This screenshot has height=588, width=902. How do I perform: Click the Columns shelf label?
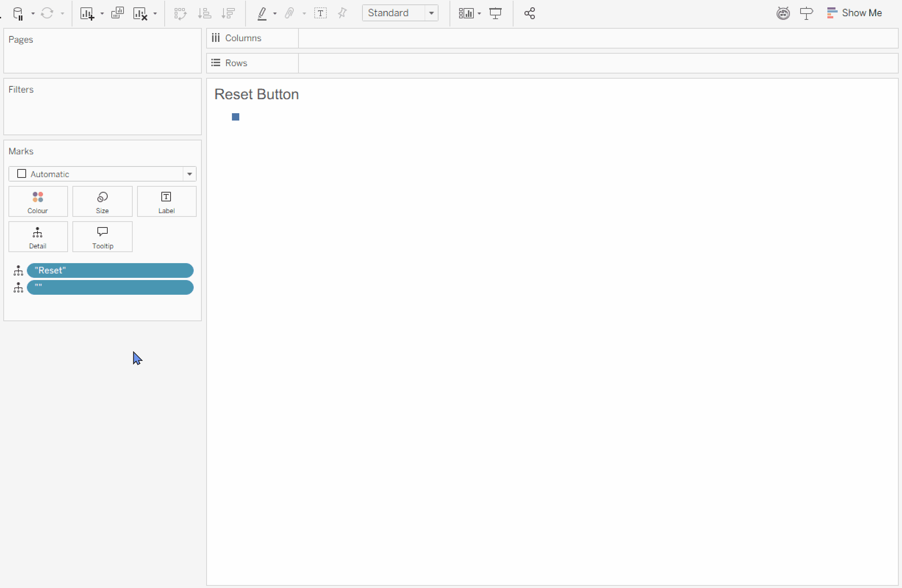tap(243, 38)
